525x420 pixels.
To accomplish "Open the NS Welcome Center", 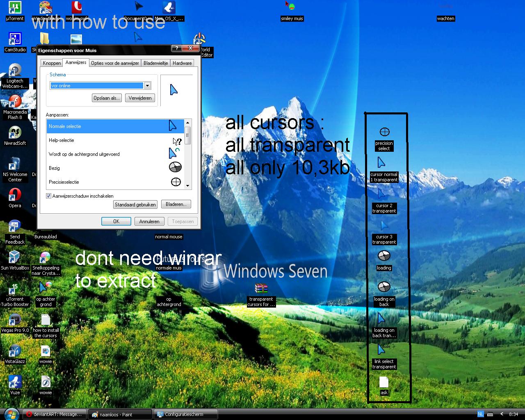I will (x=15, y=164).
